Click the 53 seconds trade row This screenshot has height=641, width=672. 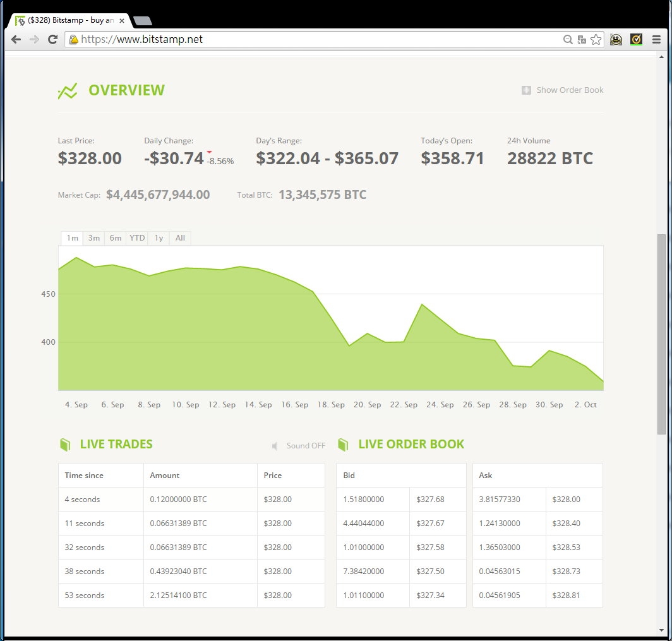[x=191, y=595]
